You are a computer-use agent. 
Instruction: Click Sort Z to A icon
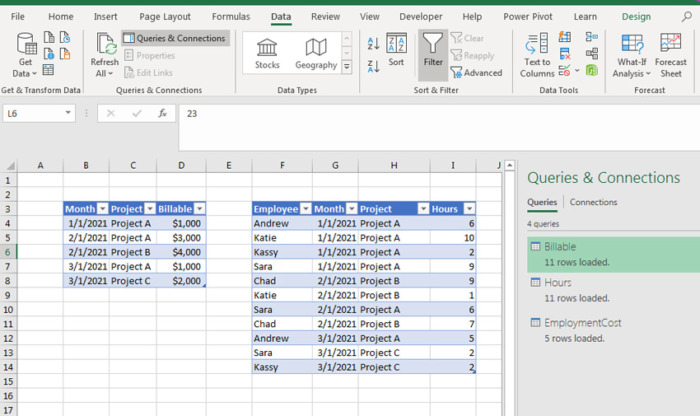(x=373, y=67)
